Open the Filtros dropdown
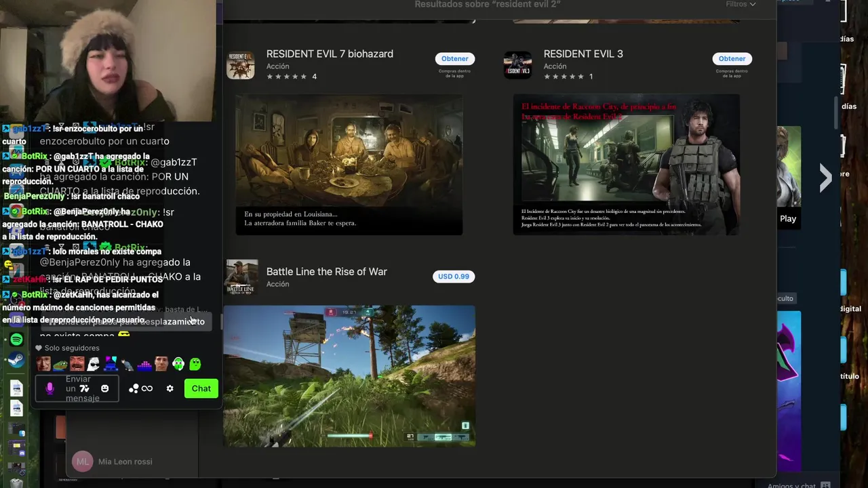 tap(741, 4)
